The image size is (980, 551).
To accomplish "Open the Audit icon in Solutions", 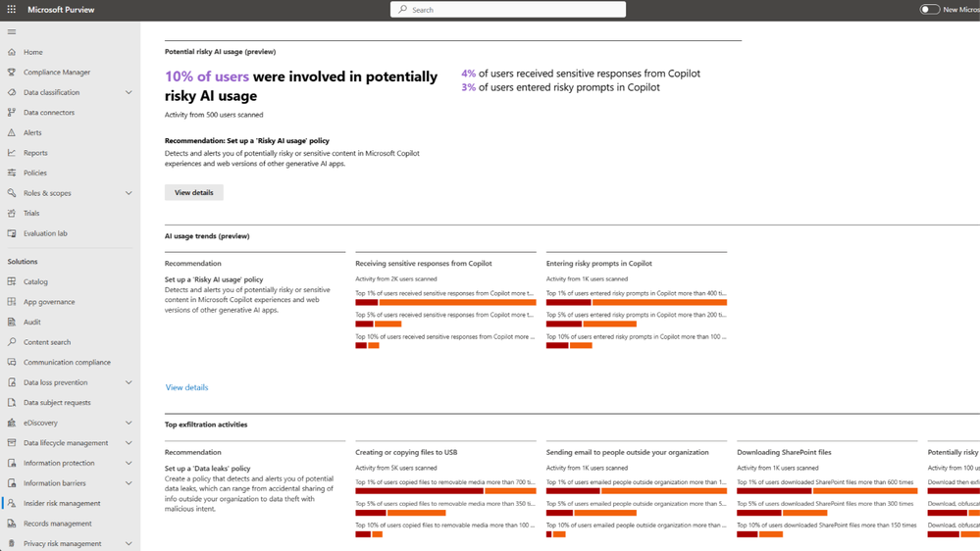I will pyautogui.click(x=12, y=322).
